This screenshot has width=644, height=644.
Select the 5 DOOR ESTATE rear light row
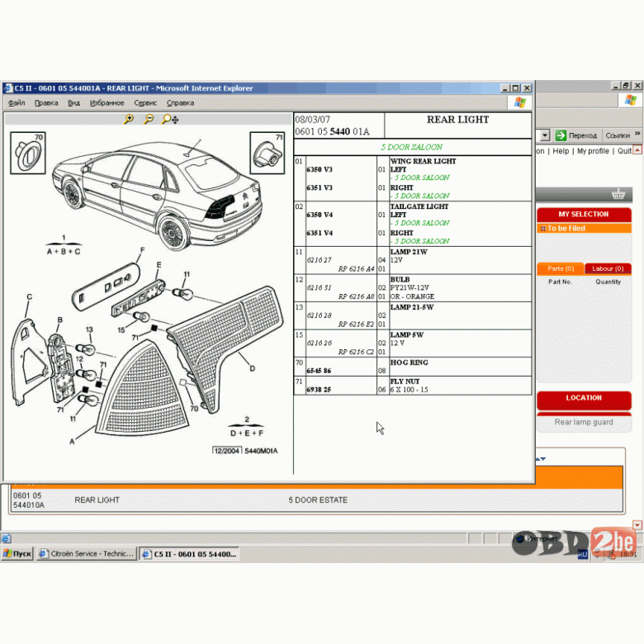(x=316, y=500)
